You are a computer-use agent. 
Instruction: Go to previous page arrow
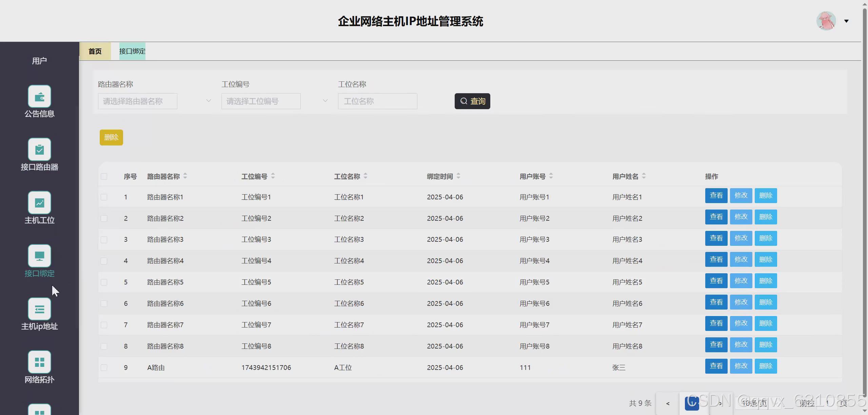tap(668, 403)
